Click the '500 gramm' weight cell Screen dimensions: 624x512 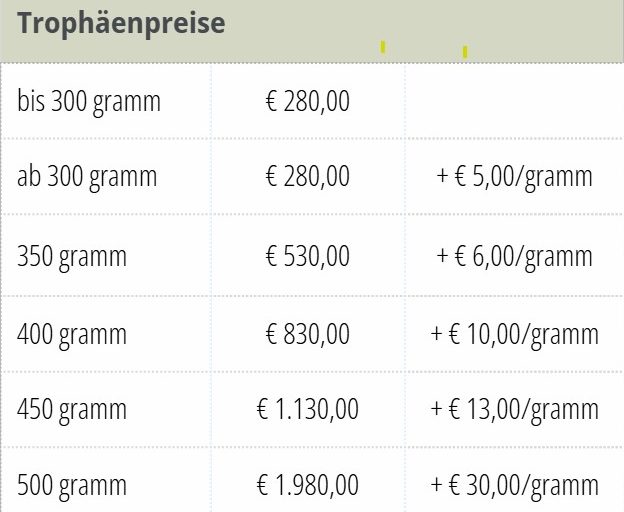(106, 480)
